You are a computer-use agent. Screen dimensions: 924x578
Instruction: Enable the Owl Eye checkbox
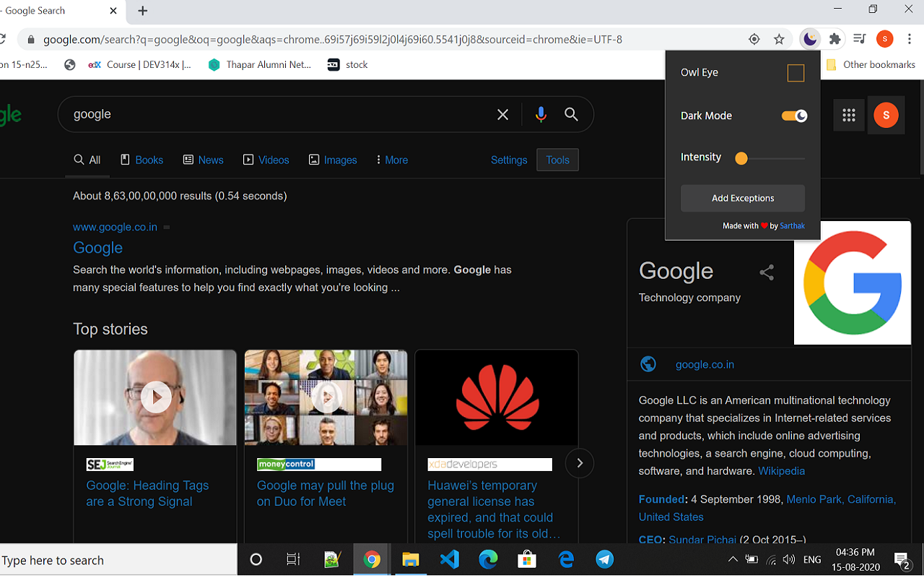795,72
